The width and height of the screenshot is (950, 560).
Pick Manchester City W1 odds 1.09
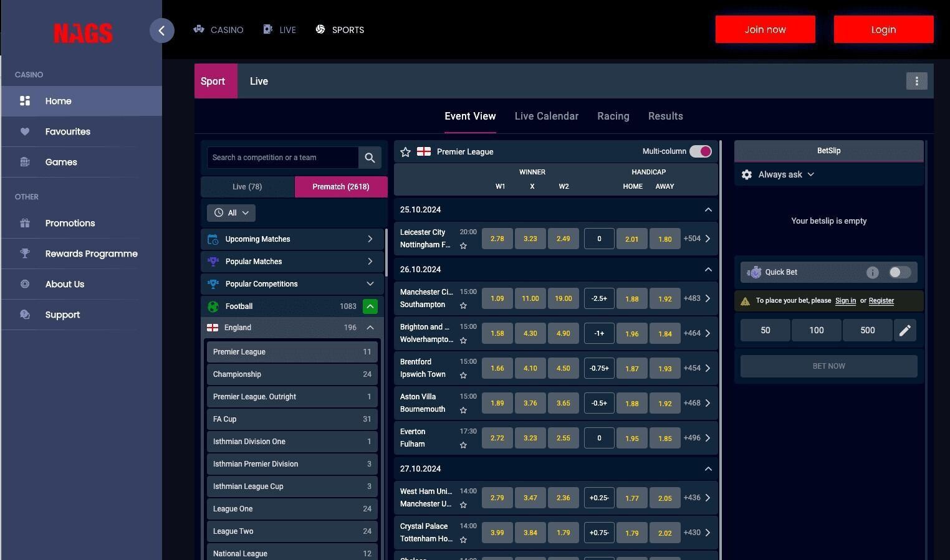(x=497, y=298)
